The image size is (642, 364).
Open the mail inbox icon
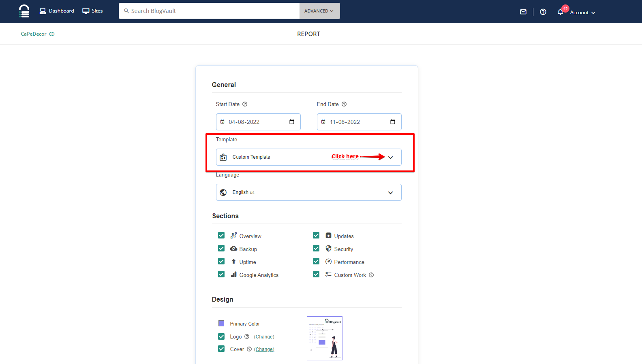pyautogui.click(x=523, y=12)
